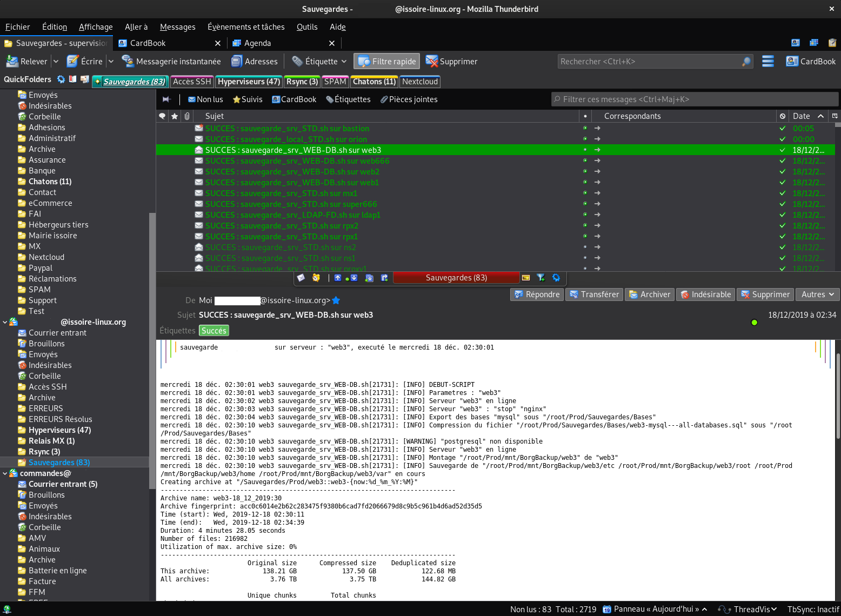Toggle the Non lus quick filter
This screenshot has height=616, width=841.
(x=205, y=99)
